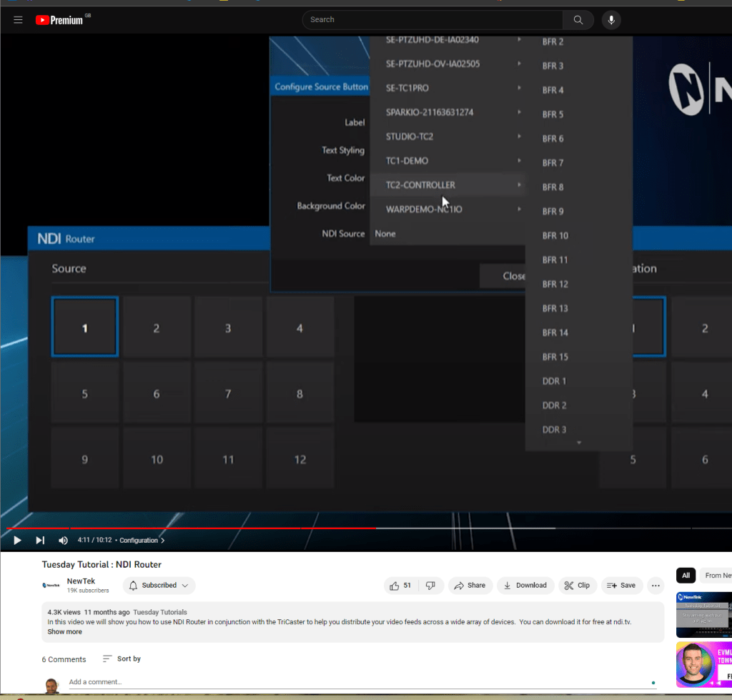Select the From NewTek filter chip
The width and height of the screenshot is (732, 700).
[716, 576]
